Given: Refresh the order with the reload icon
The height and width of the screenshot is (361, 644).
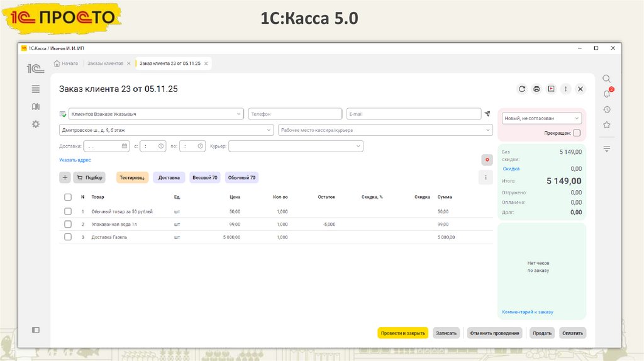Looking at the screenshot, I should click(x=521, y=89).
